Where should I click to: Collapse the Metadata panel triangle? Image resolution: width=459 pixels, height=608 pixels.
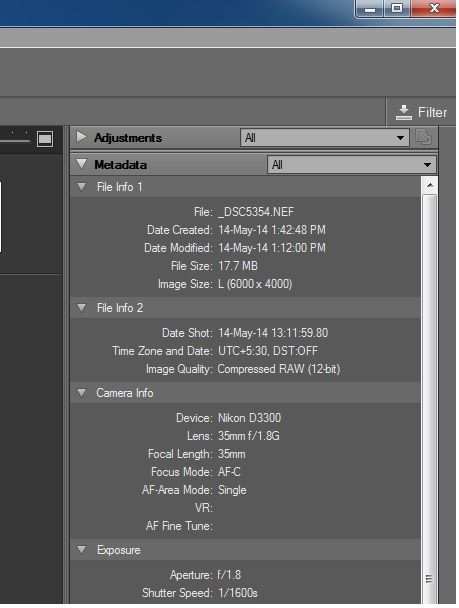81,164
